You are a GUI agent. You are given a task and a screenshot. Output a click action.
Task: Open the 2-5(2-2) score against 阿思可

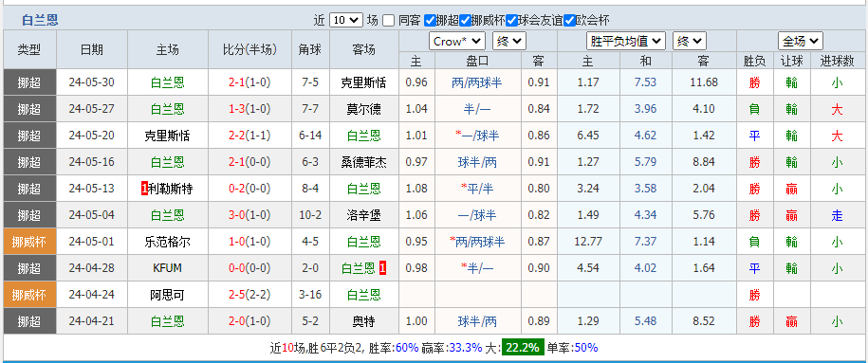click(x=249, y=295)
